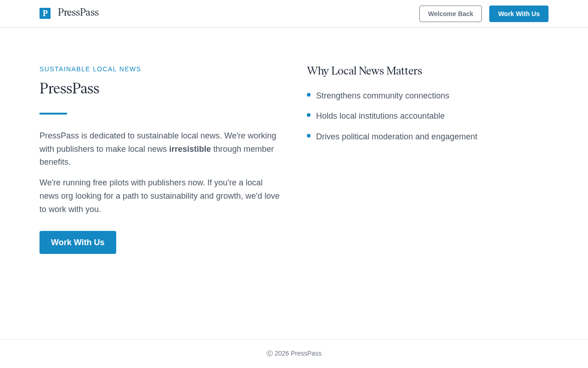Image resolution: width=588 pixels, height=368 pixels.
Task: Click the bold word irresistible
Action: point(190,149)
